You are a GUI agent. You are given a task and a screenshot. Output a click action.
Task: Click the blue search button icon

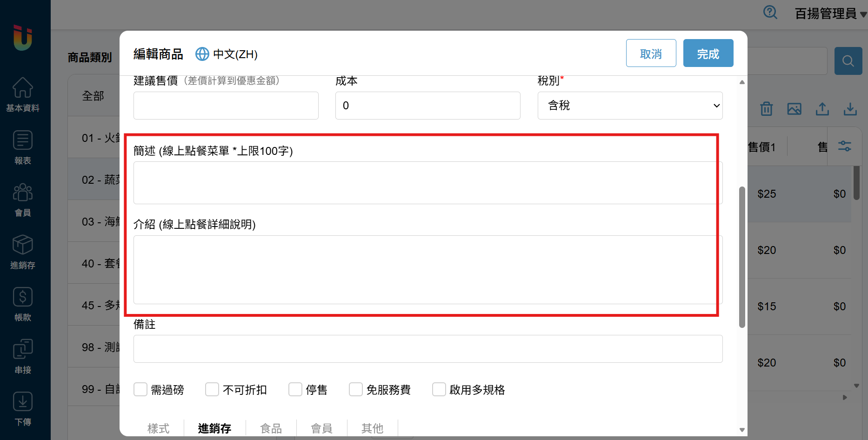(x=848, y=61)
